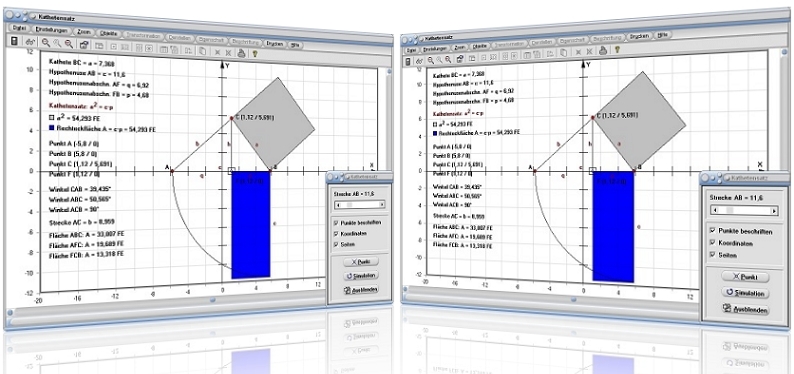Click left arrow of Strecke AB slider, right panel

(x=714, y=211)
